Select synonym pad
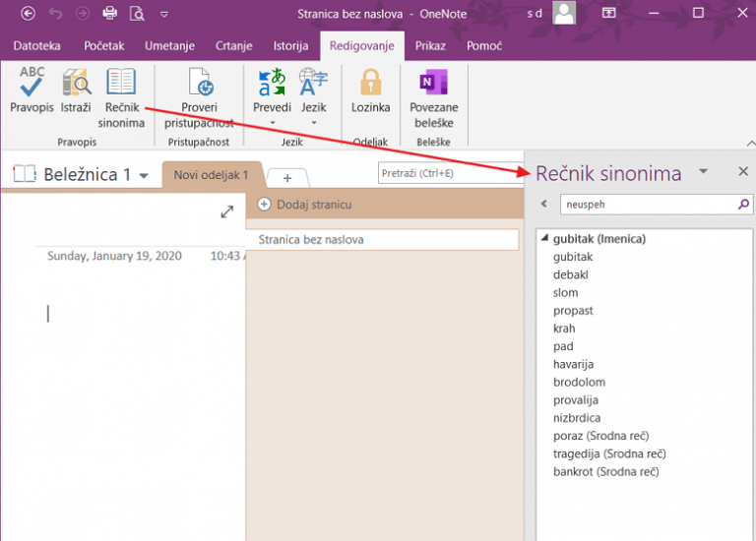This screenshot has height=541, width=756. tap(563, 346)
